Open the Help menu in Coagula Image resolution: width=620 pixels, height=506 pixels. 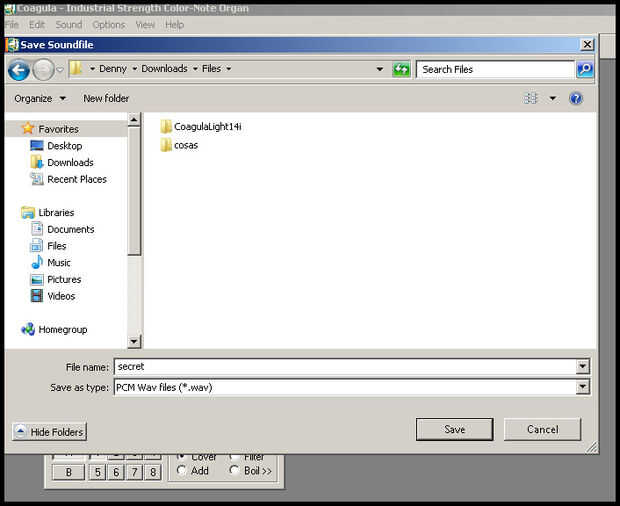pyautogui.click(x=174, y=25)
